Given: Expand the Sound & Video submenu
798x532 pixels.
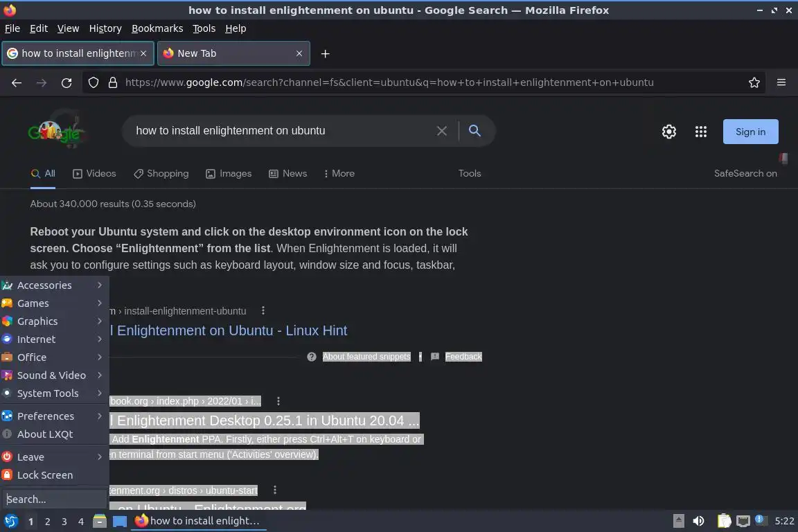Looking at the screenshot, I should tap(55, 375).
